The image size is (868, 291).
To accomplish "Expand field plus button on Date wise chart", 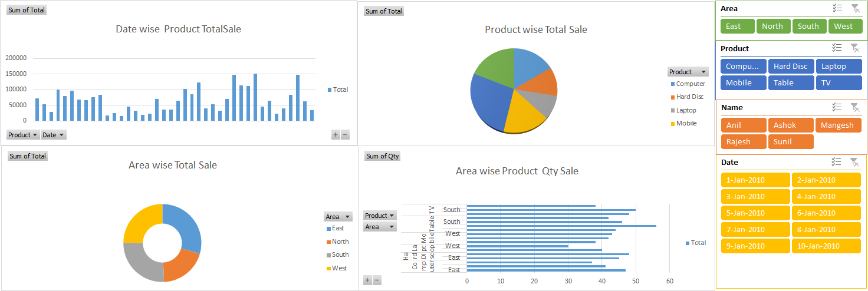I will pyautogui.click(x=336, y=135).
